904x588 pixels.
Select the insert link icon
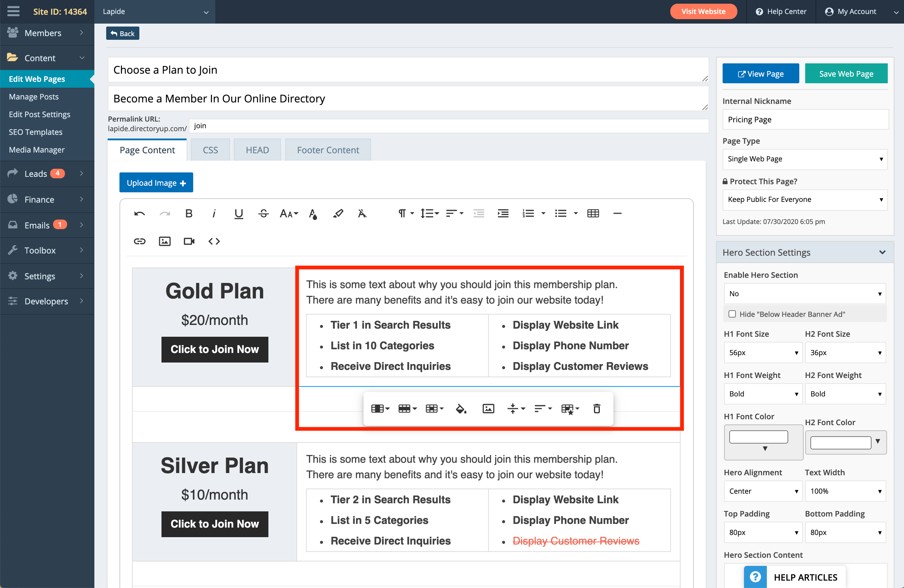click(x=139, y=241)
